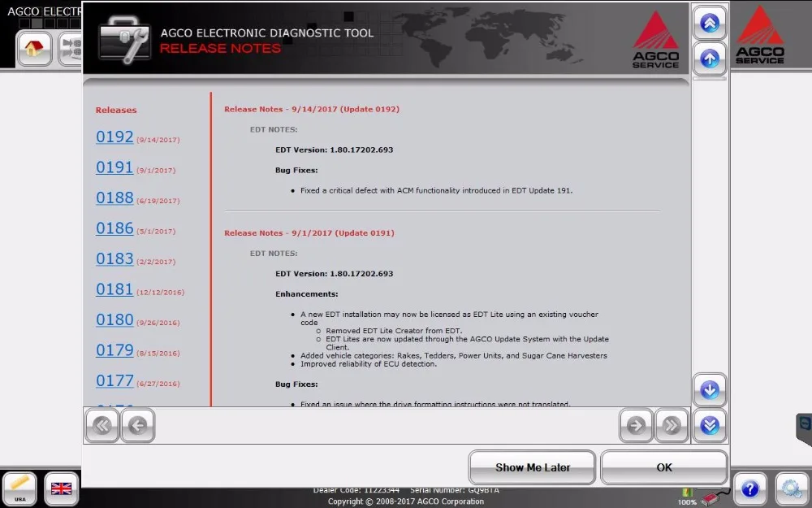
Task: Click 'Removed EDT Lite Creator from EDT' line
Action: 394,331
